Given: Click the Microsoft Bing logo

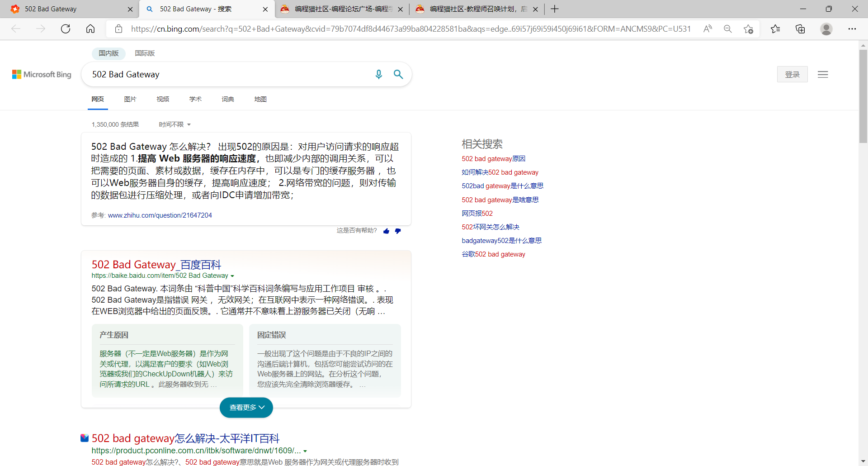Looking at the screenshot, I should pos(42,74).
